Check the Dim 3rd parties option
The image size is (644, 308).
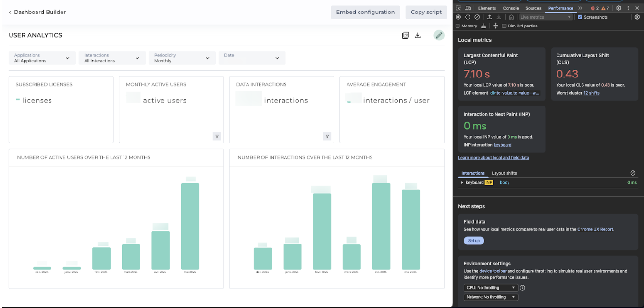504,26
